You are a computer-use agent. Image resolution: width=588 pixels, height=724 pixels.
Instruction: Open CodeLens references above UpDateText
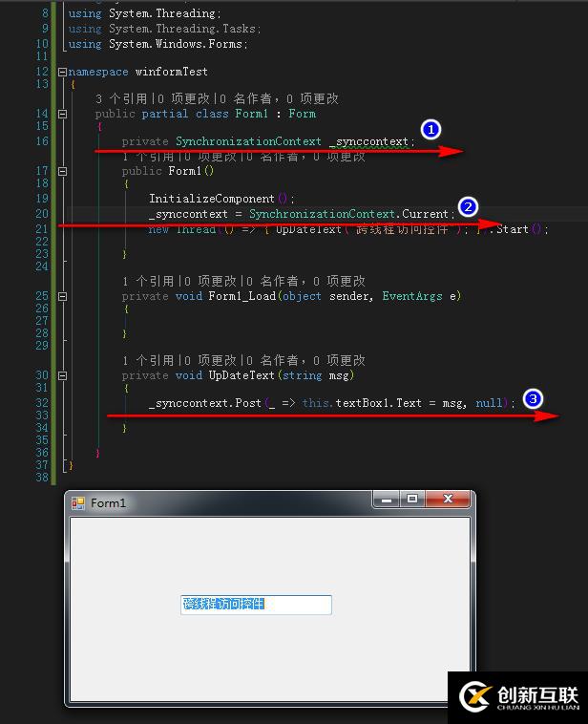(x=148, y=361)
